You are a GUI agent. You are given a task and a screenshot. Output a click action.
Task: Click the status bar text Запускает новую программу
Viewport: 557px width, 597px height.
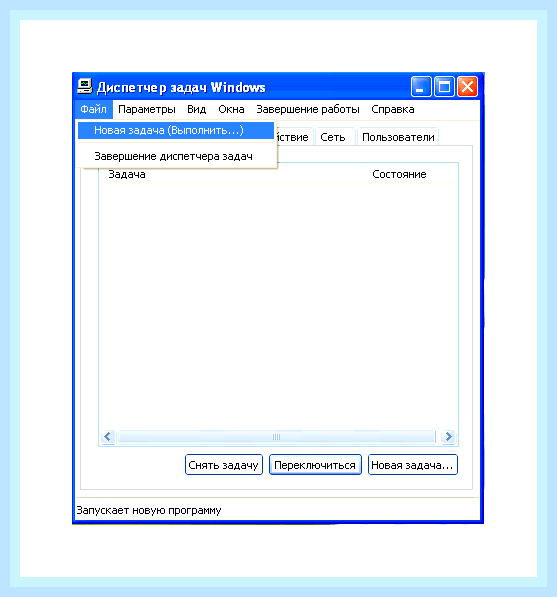149,510
